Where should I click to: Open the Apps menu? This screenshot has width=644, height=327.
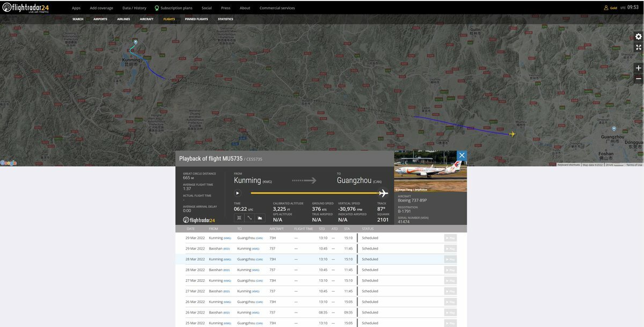click(x=76, y=8)
